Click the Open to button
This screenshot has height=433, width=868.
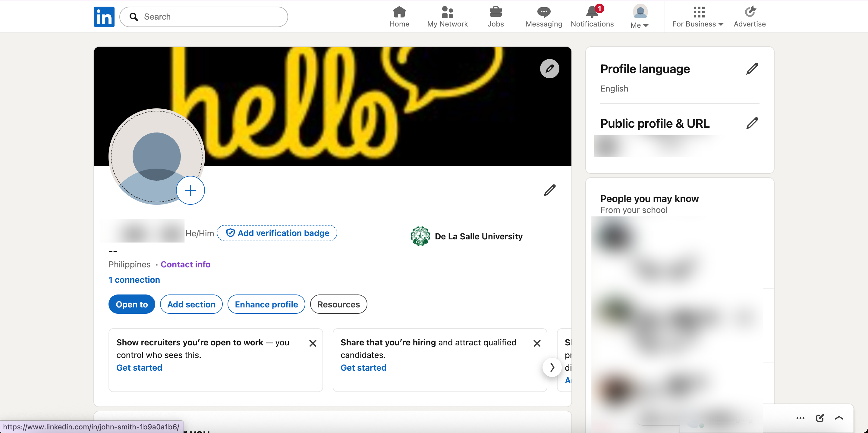[x=132, y=304]
